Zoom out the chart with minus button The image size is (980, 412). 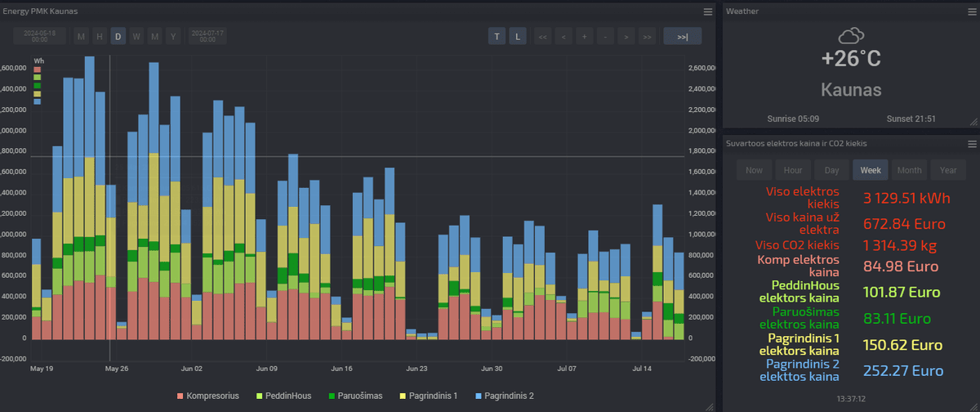click(604, 36)
